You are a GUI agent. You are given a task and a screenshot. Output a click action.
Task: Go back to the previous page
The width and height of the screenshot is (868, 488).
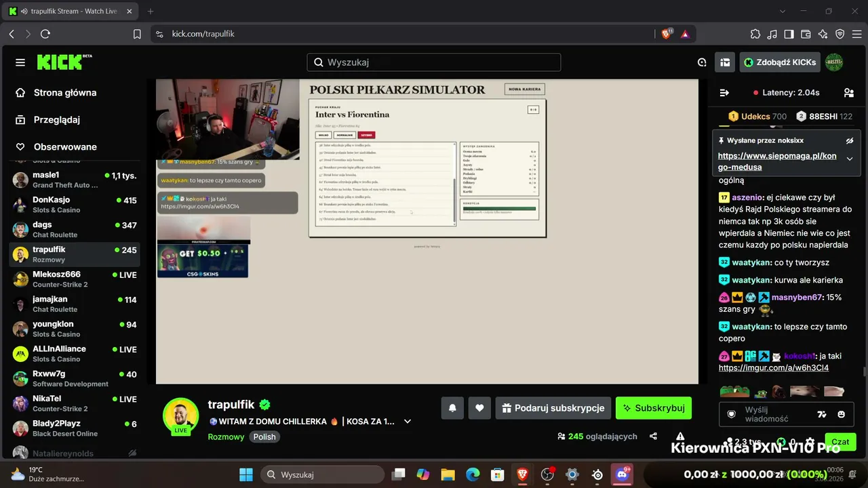tap(12, 34)
